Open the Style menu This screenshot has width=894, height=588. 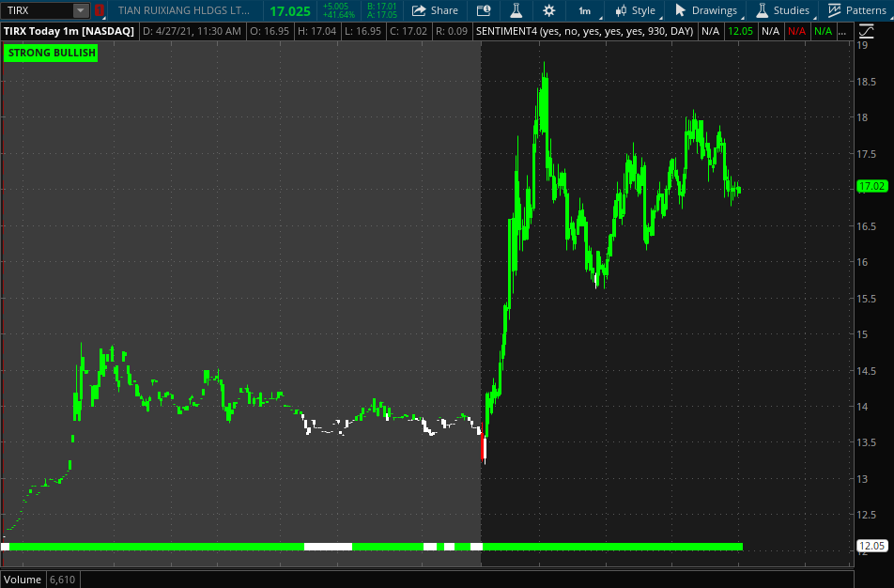(635, 10)
